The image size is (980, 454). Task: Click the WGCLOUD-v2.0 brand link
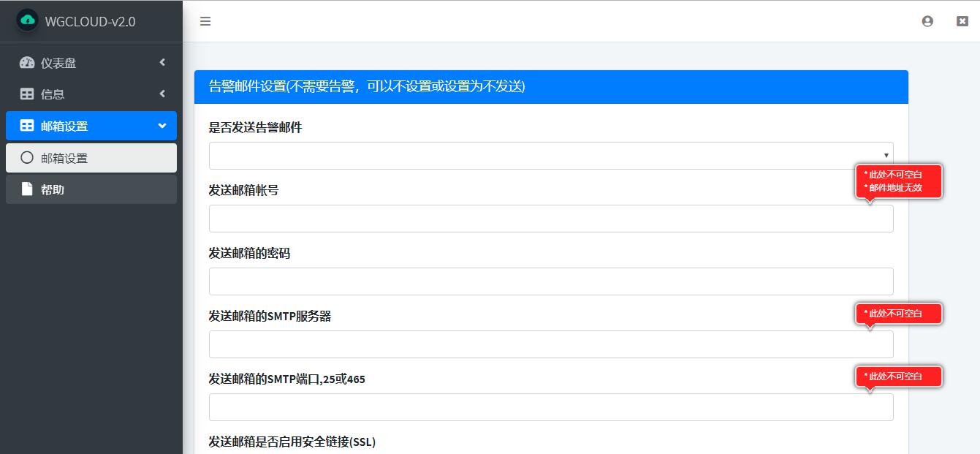click(x=90, y=21)
